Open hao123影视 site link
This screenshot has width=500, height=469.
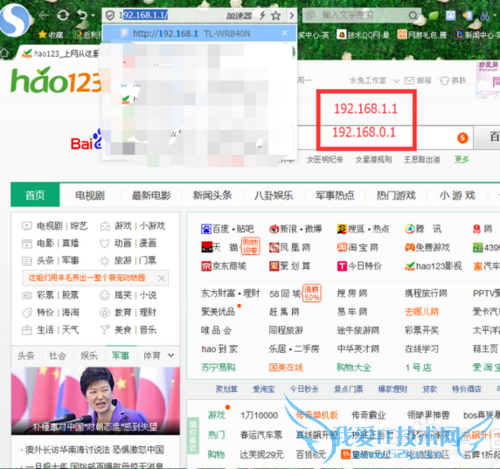(x=433, y=266)
